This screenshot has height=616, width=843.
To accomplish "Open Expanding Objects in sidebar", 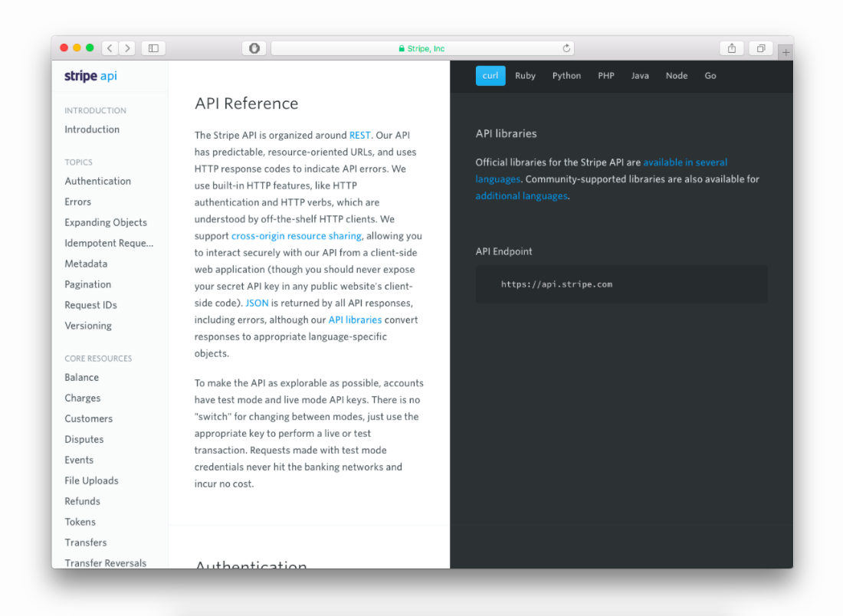I will pos(106,222).
